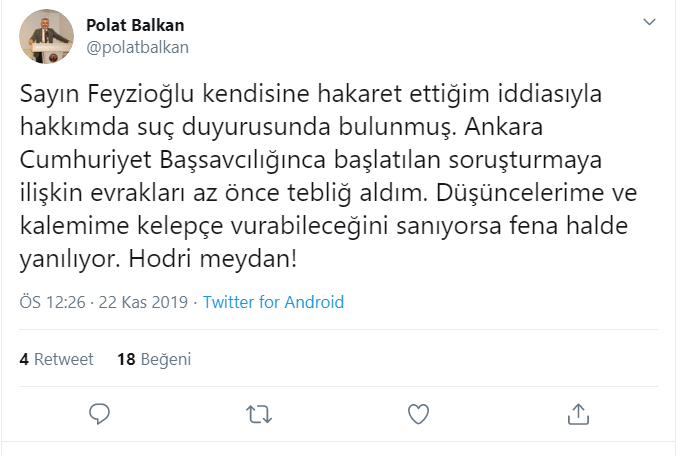Like the tweet with the heart icon
The height and width of the screenshot is (456, 695).
click(x=419, y=413)
